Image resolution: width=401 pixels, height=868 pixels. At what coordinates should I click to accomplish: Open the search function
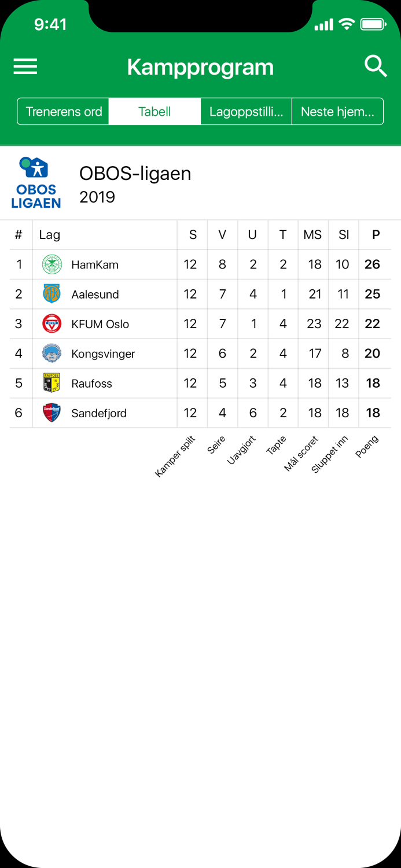(376, 66)
